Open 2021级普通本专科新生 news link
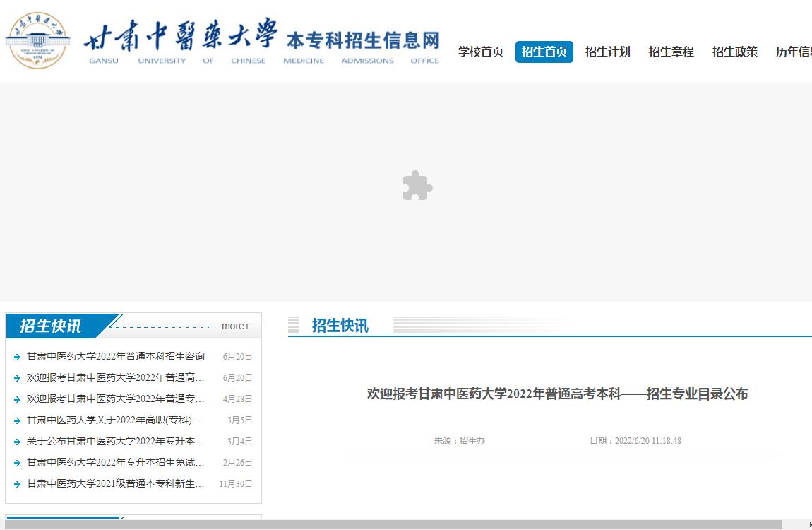 click(116, 484)
